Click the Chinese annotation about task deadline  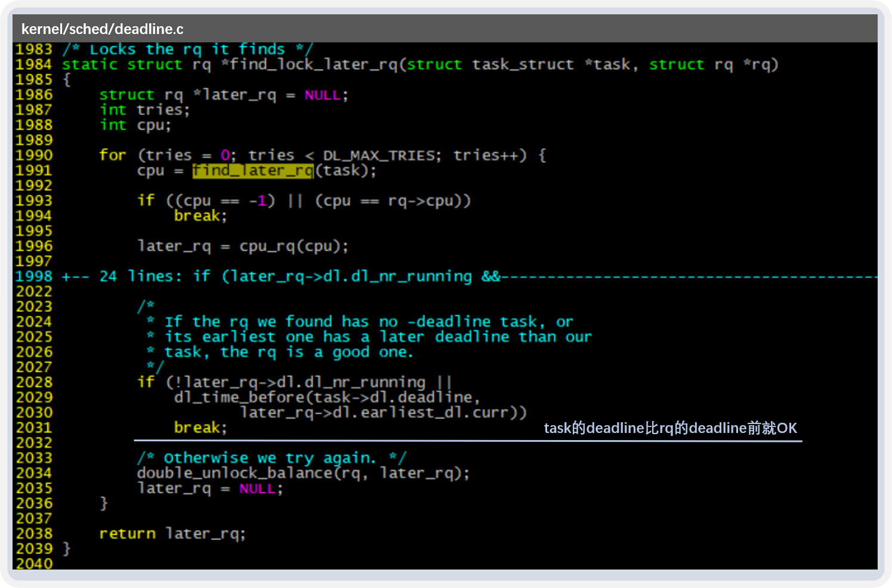(671, 428)
